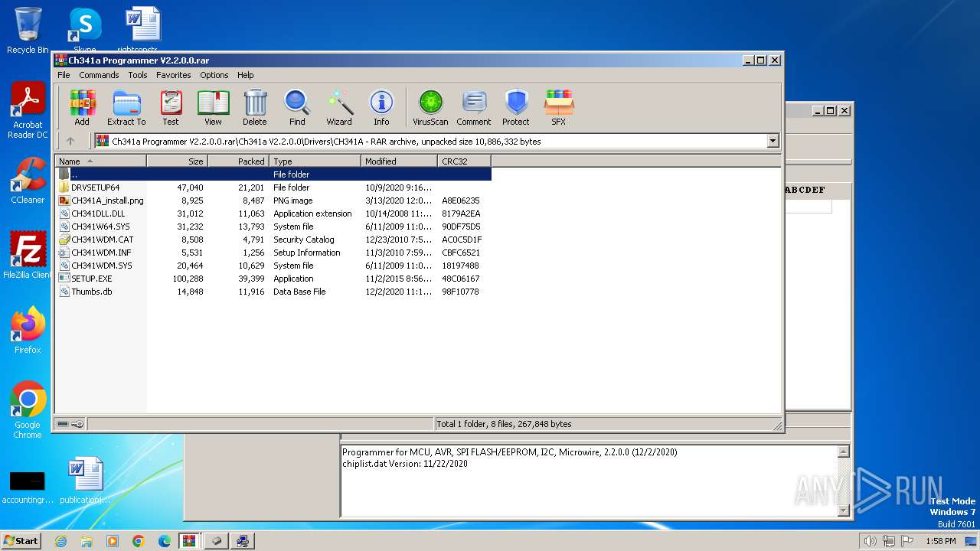Select Thumbs.db file
Viewport: 980px width, 551px height.
coord(273,292)
